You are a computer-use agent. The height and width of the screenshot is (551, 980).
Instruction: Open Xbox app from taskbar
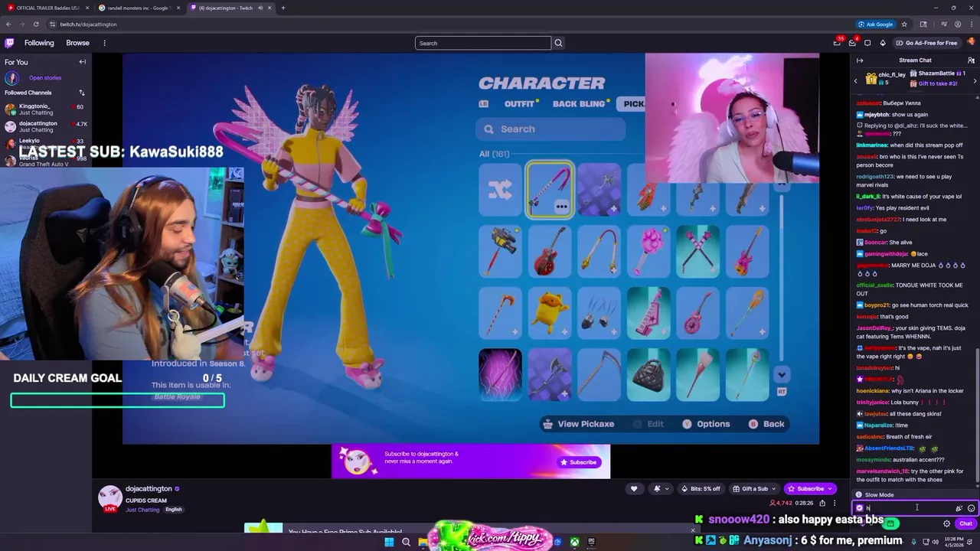coord(574,542)
